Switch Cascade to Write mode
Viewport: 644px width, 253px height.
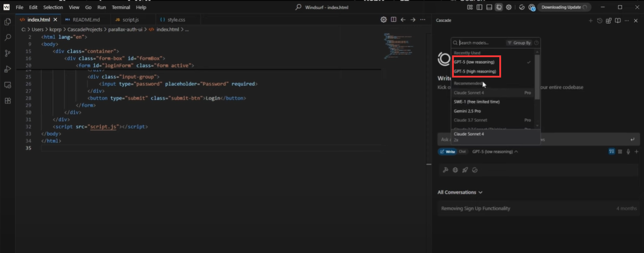click(447, 152)
